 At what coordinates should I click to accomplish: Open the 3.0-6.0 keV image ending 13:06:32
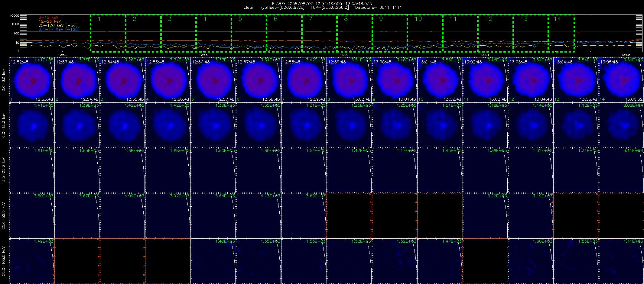click(x=621, y=80)
